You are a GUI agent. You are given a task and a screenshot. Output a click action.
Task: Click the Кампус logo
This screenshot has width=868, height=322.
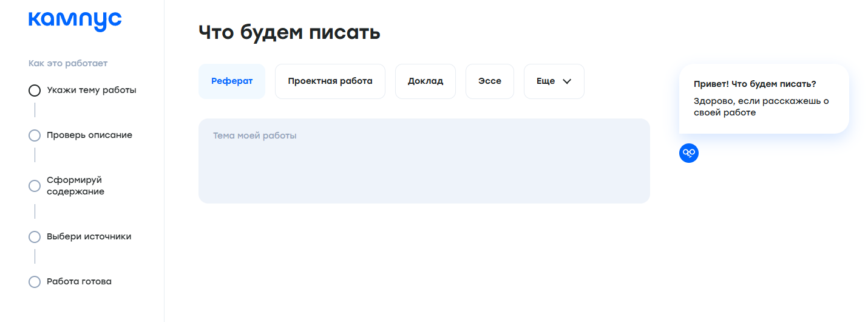point(75,21)
